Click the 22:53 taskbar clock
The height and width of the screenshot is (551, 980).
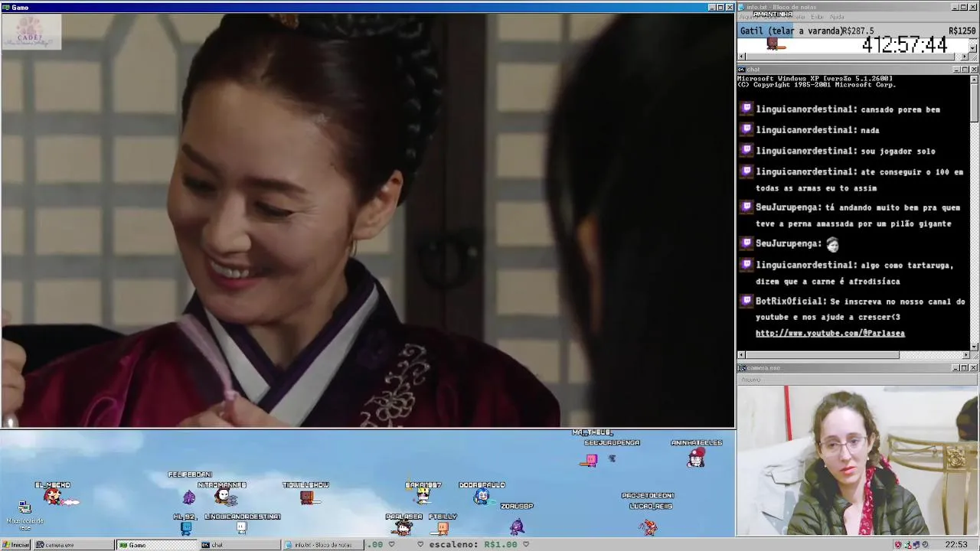pos(956,545)
